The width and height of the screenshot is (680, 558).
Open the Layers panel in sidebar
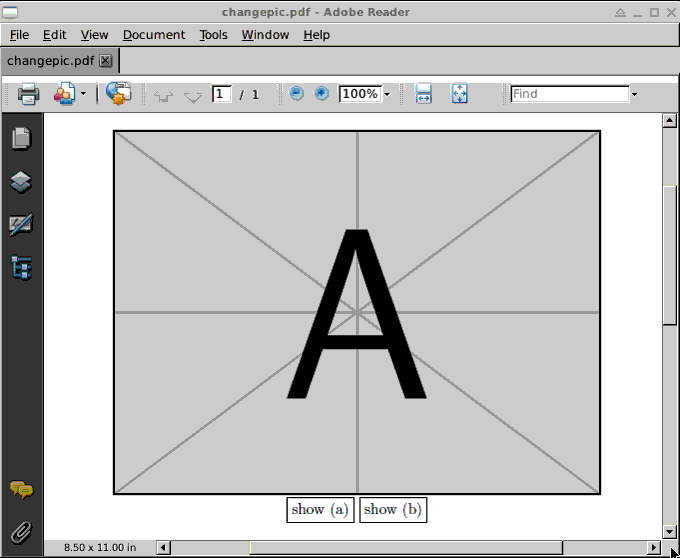[21, 182]
